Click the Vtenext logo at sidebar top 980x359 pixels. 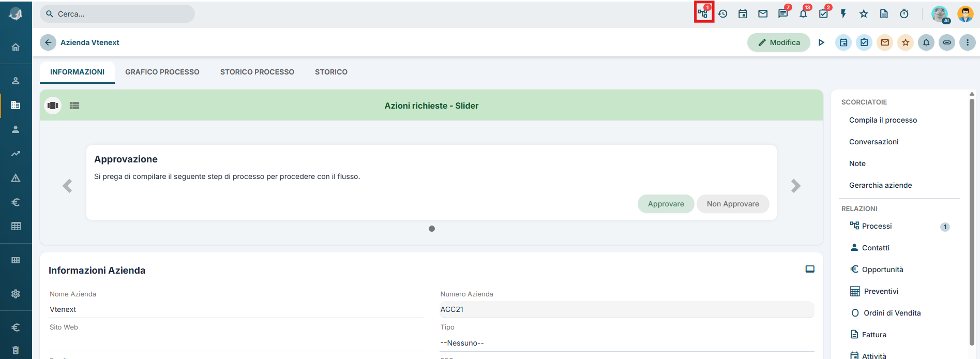click(16, 14)
